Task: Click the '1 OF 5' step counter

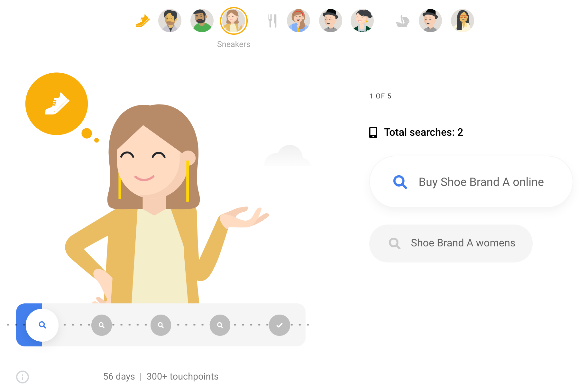Action: coord(380,96)
